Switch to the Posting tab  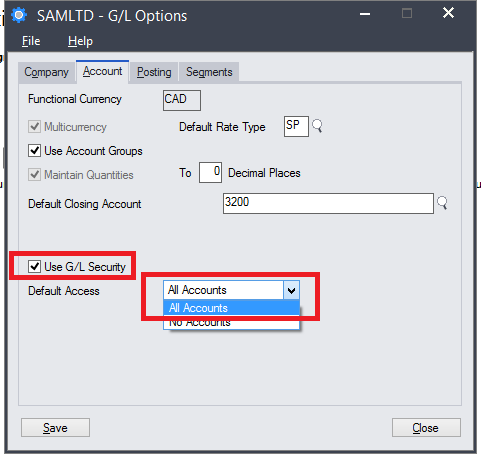[x=154, y=72]
